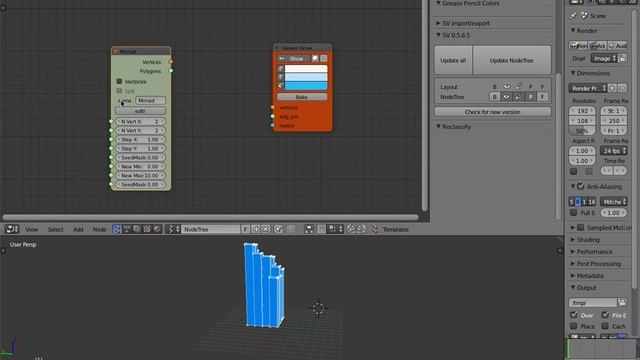Toggle NodeTree process P button
The width and height of the screenshot is (640, 360).
click(x=530, y=97)
